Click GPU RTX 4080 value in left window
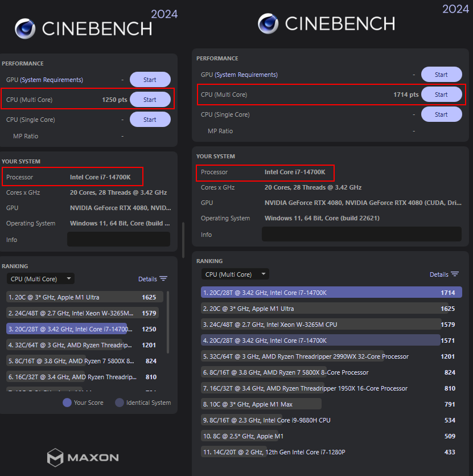The width and height of the screenshot is (473, 476). pyautogui.click(x=121, y=208)
